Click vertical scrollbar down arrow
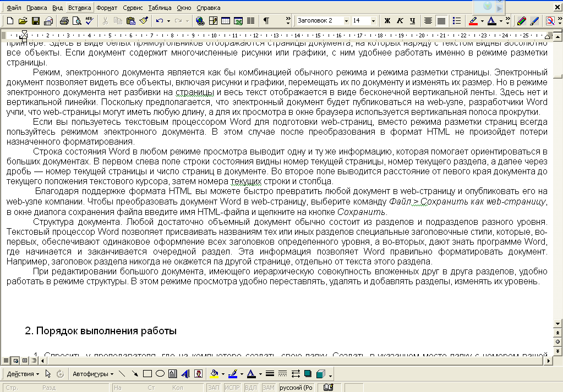The width and height of the screenshot is (563, 392). [557, 323]
